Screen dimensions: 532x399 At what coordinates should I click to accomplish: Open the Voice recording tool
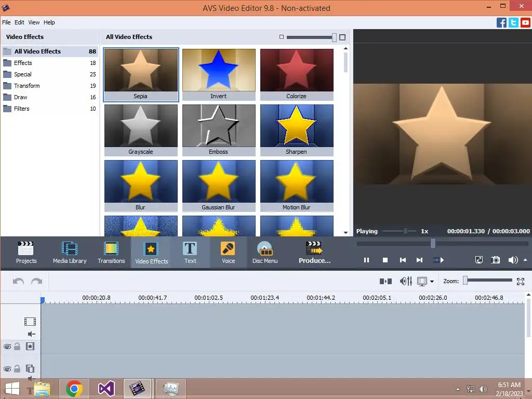point(228,252)
